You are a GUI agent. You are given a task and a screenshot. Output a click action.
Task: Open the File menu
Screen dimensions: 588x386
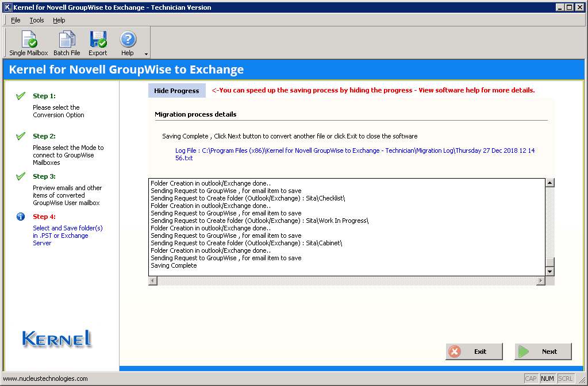(16, 20)
